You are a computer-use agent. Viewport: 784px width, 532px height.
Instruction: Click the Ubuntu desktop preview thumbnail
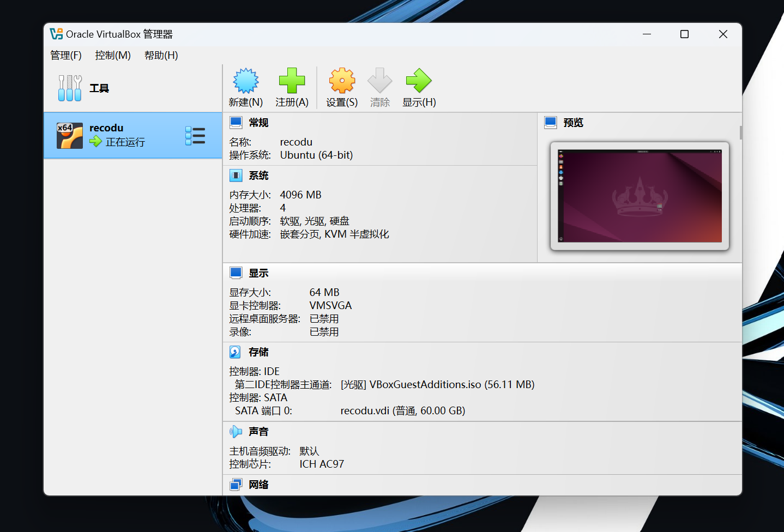pos(640,196)
